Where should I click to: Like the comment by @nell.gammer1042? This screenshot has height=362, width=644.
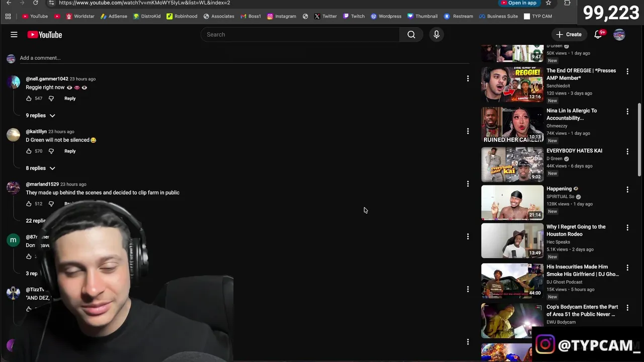tap(29, 99)
